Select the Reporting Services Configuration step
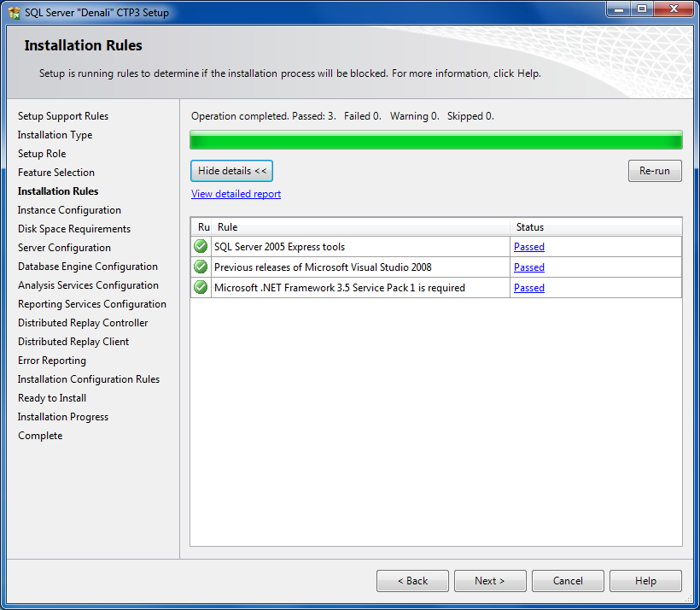700x610 pixels. point(92,304)
